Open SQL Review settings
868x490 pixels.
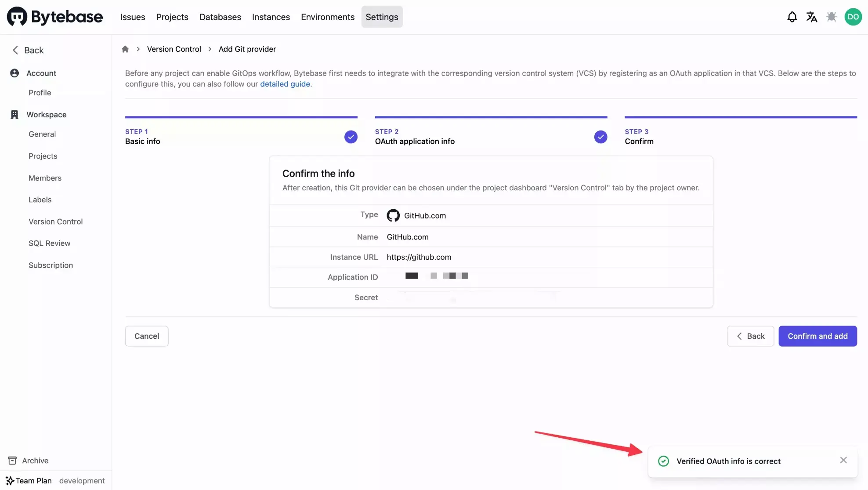coord(49,243)
